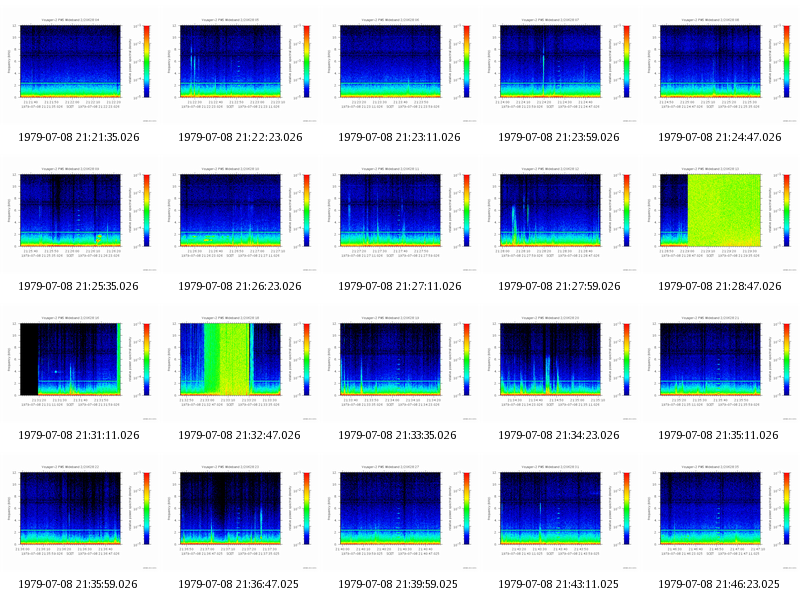Click the caption 1979-07-08 21:27:11.026
Viewport: 800px width, 596px height.
pos(399,286)
